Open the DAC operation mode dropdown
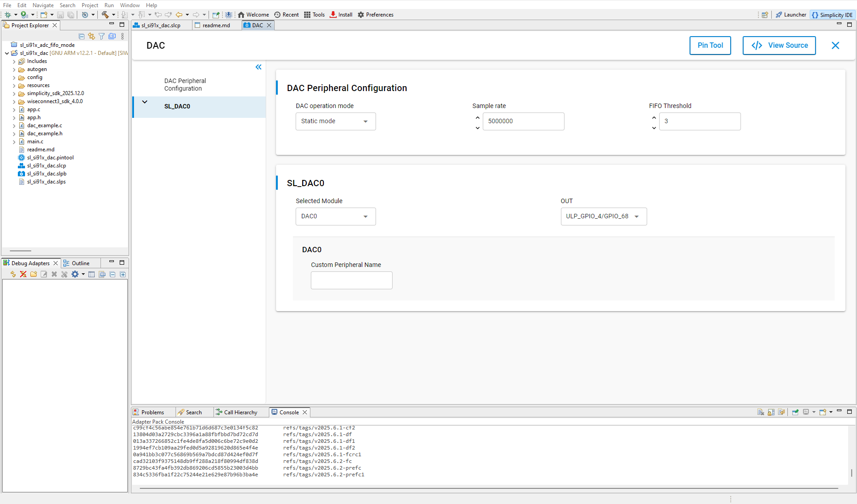Viewport: 857px width, 504px height. [335, 121]
